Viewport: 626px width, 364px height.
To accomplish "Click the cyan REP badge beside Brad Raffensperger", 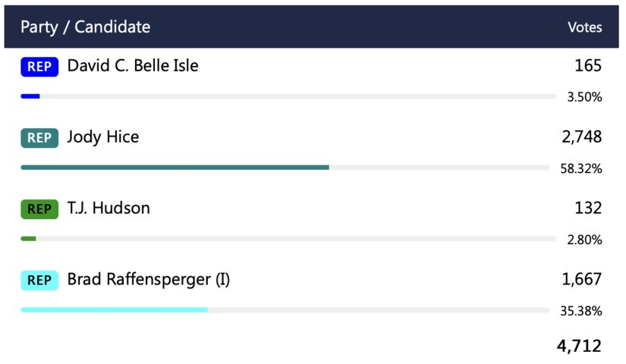I will [39, 281].
